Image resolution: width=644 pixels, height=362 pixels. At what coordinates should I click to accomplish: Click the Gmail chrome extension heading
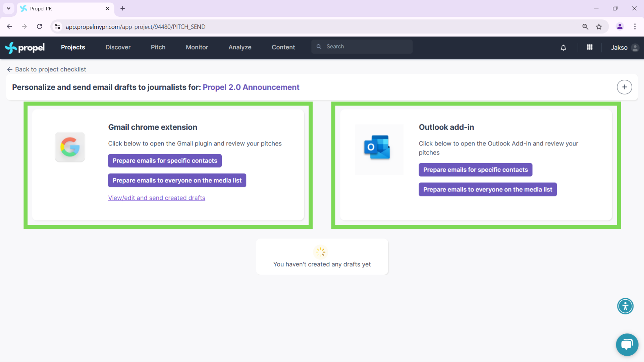pos(153,127)
